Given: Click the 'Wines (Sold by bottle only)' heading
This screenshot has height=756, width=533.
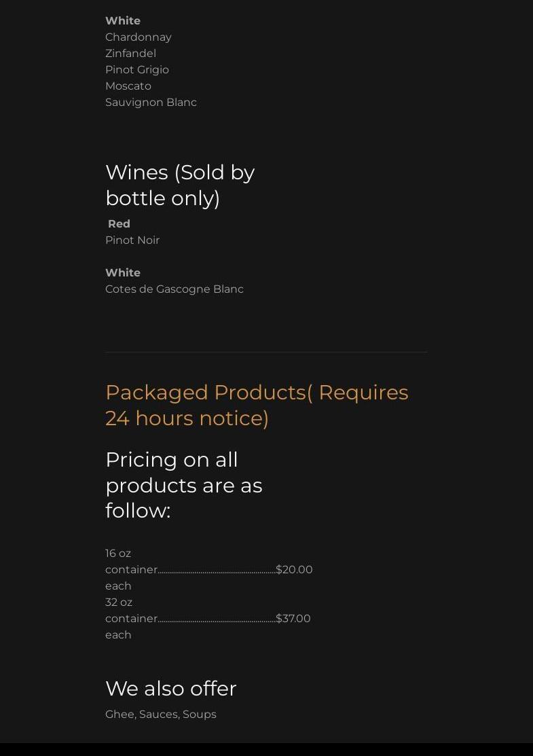Looking at the screenshot, I should tap(180, 185).
